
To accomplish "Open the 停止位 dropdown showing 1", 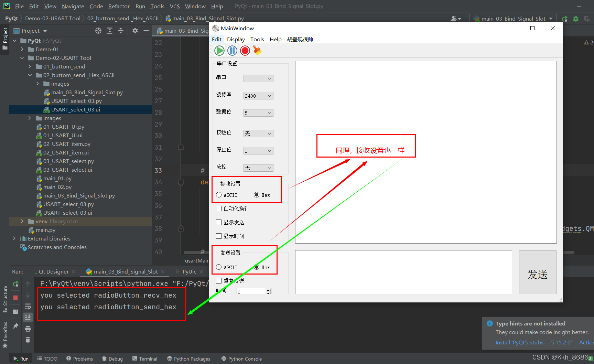I will pos(258,151).
